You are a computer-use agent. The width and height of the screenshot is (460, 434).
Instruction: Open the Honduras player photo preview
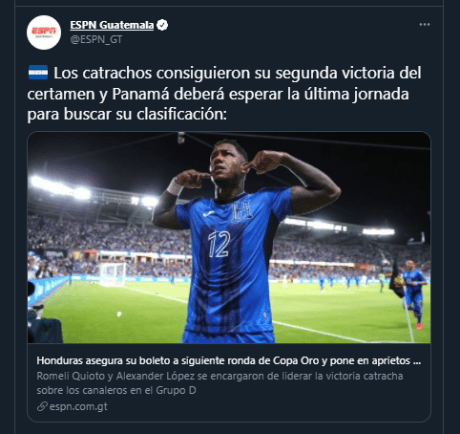click(229, 238)
